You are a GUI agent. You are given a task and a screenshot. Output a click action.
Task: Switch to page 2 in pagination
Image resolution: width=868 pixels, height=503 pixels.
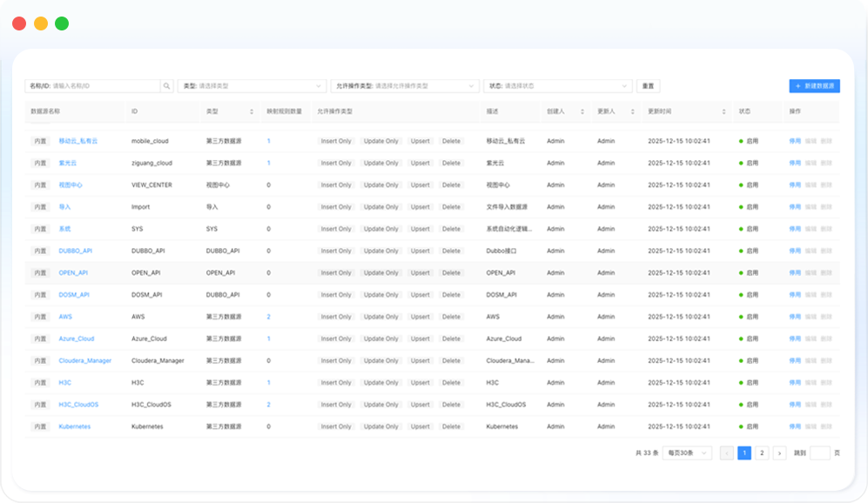click(762, 453)
